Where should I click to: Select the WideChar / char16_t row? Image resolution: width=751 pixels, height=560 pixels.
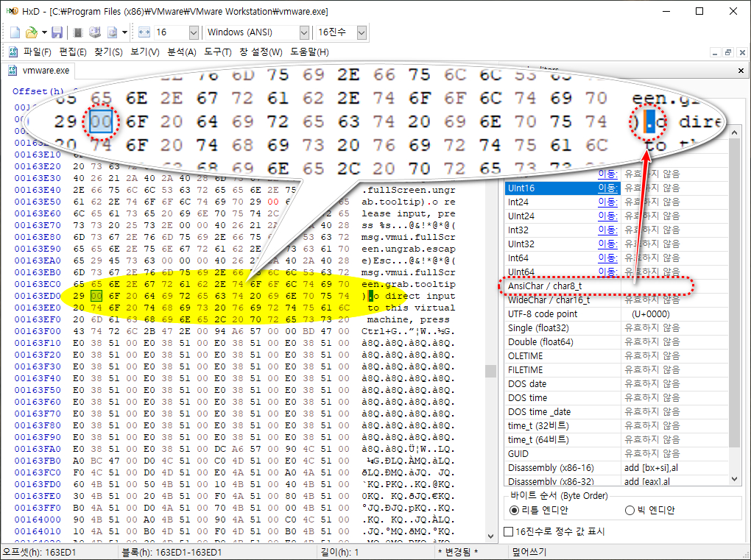coord(616,300)
